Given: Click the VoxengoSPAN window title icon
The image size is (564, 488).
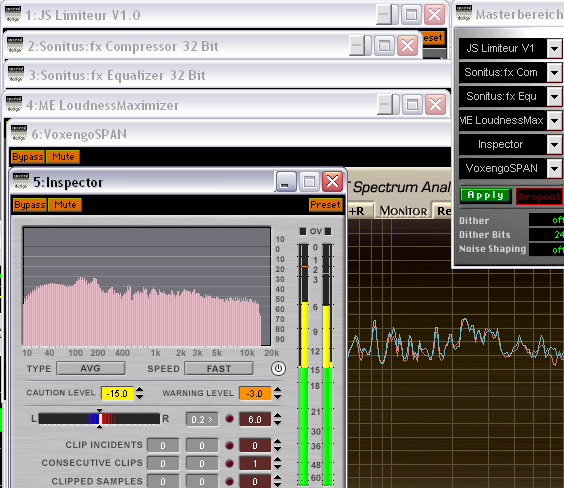Looking at the screenshot, I should click(19, 133).
